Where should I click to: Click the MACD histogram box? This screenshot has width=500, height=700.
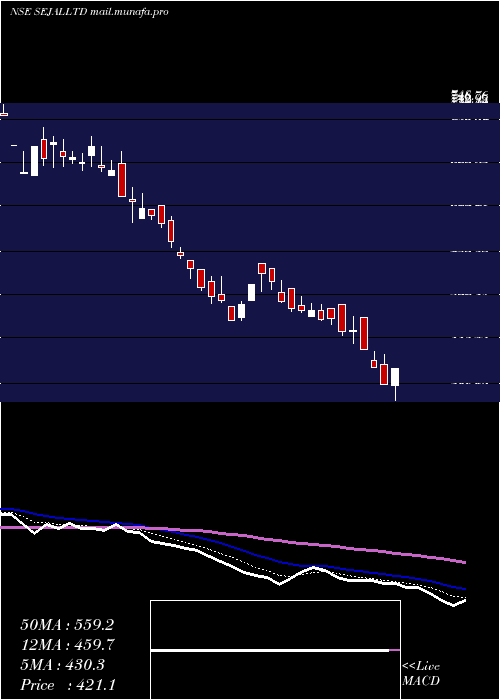[275, 650]
